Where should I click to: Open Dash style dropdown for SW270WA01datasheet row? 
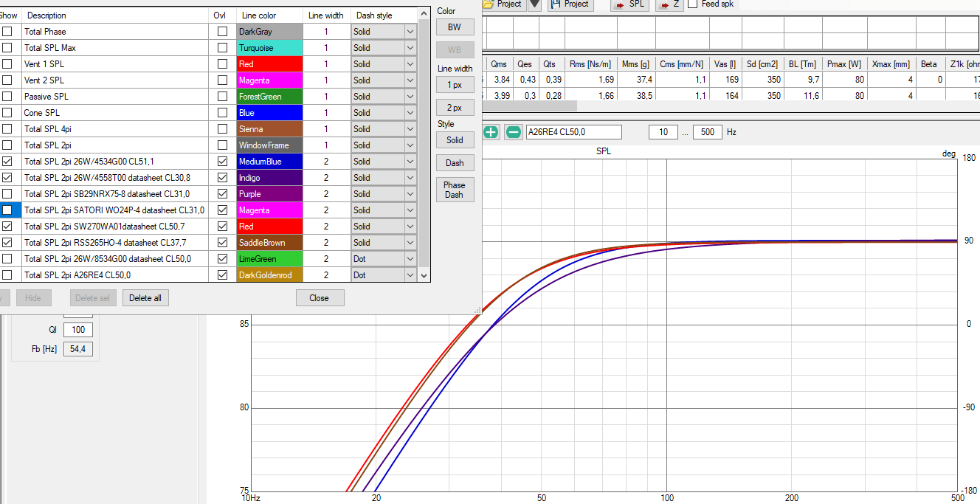pyautogui.click(x=410, y=227)
